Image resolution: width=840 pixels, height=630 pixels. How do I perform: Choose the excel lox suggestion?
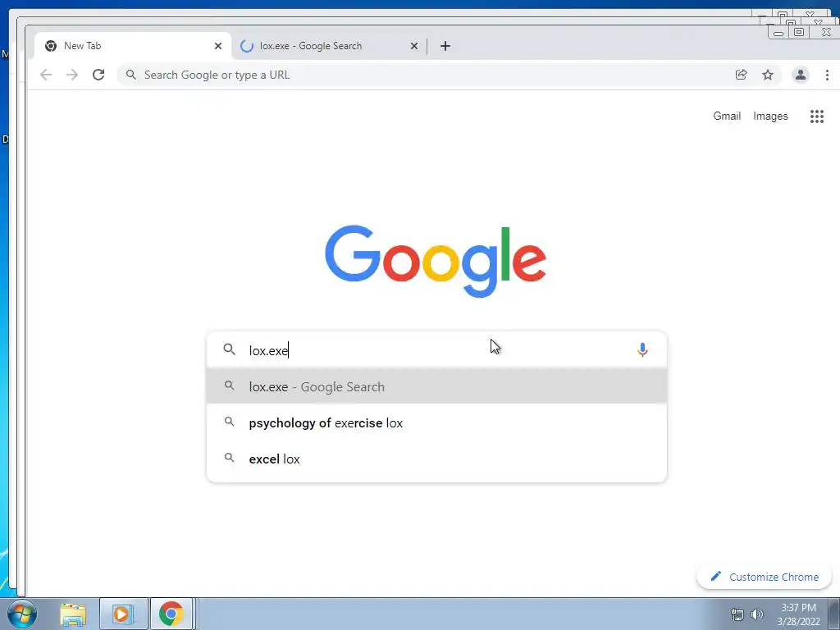point(436,459)
